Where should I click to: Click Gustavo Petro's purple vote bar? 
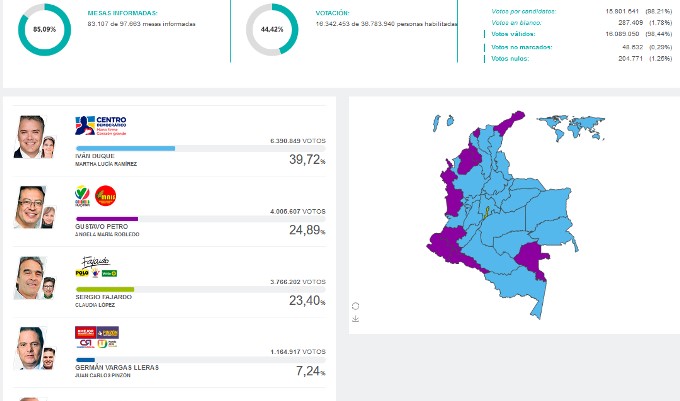106,218
